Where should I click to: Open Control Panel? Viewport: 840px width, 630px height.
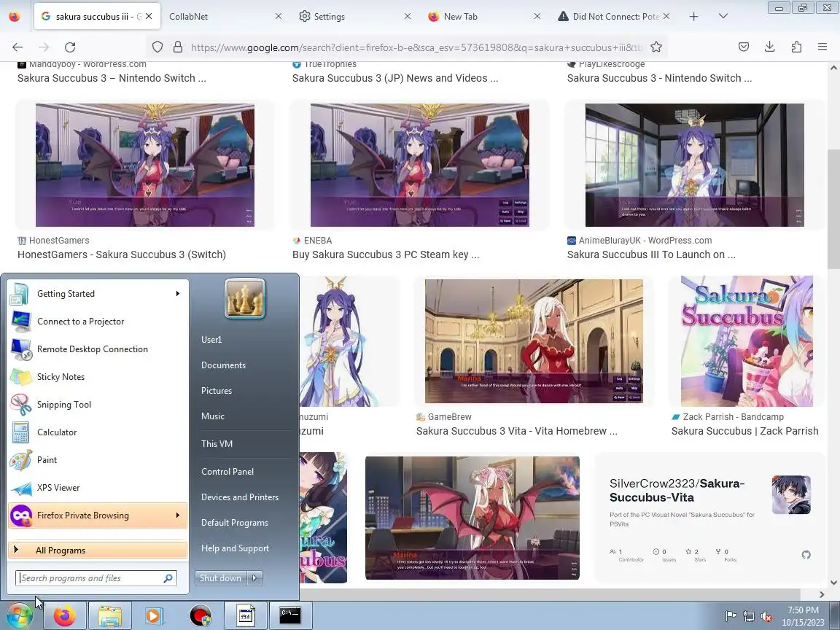[x=227, y=472]
